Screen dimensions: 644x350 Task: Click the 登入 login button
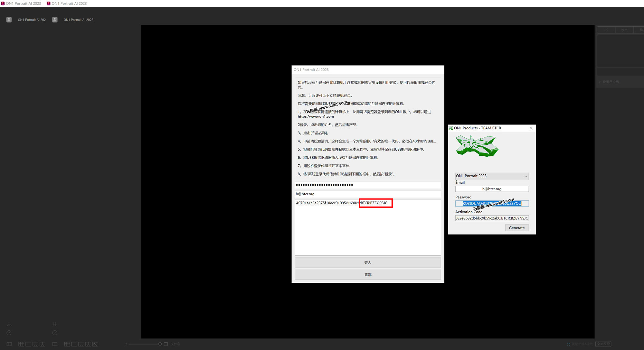pyautogui.click(x=368, y=262)
